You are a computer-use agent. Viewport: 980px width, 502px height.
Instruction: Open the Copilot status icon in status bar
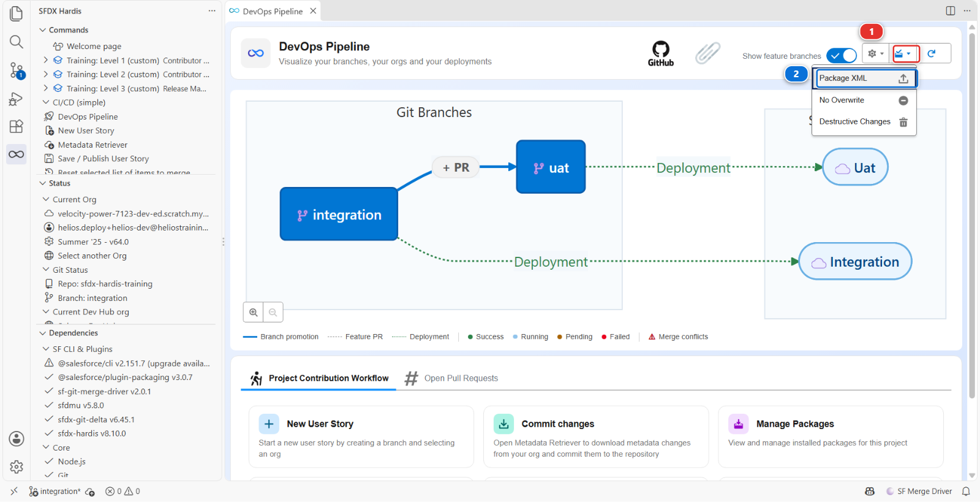tap(870, 492)
